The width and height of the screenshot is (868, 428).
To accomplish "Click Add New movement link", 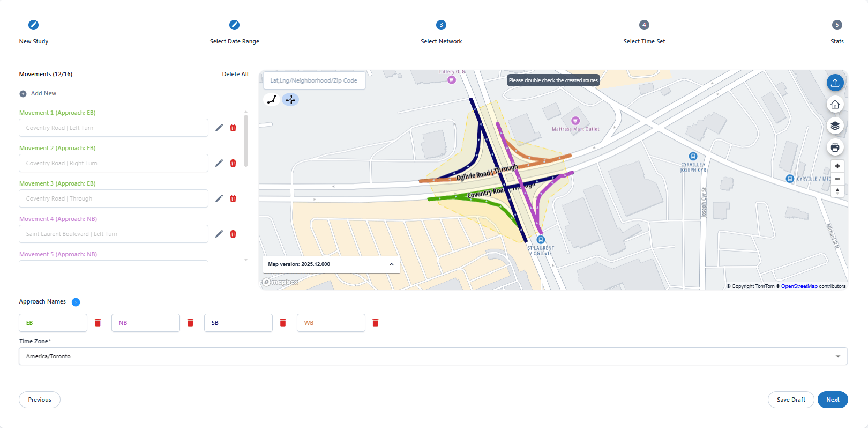I will pos(43,93).
